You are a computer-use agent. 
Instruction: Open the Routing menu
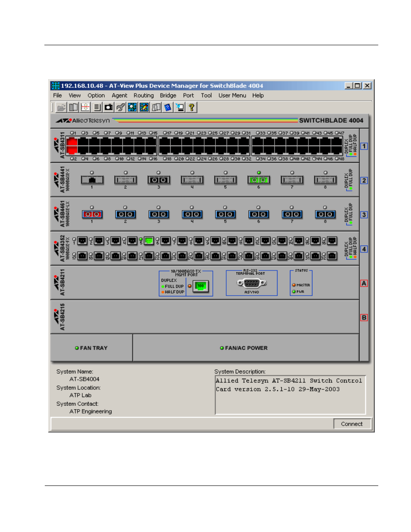click(143, 96)
